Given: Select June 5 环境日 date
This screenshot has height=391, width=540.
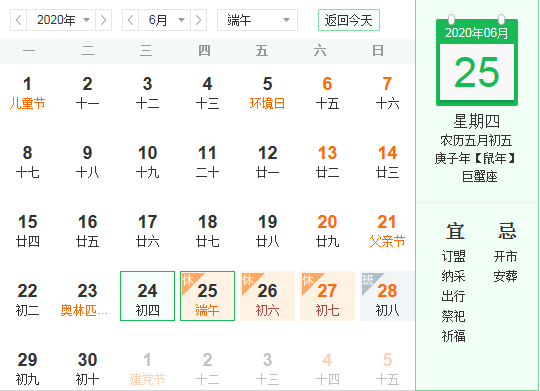Looking at the screenshot, I should pyautogui.click(x=267, y=93).
